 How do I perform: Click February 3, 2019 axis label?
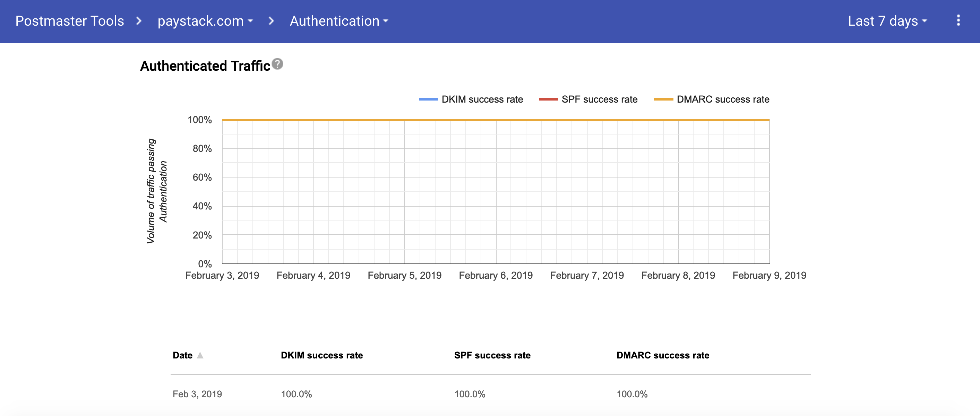click(222, 275)
